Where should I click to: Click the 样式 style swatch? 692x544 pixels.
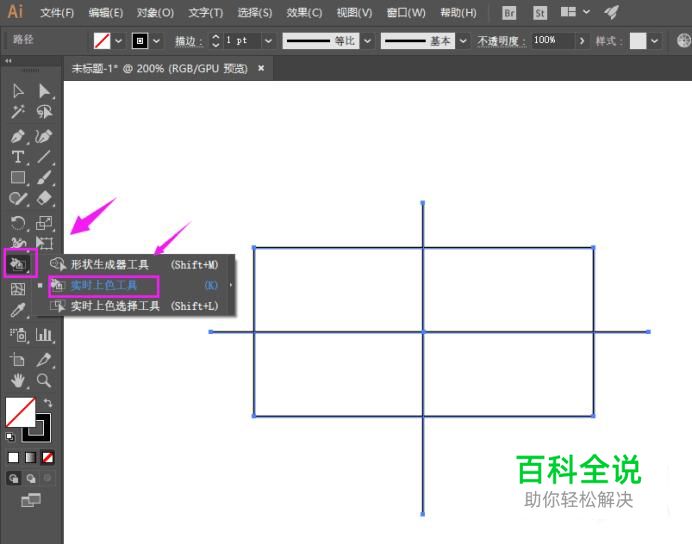637,41
